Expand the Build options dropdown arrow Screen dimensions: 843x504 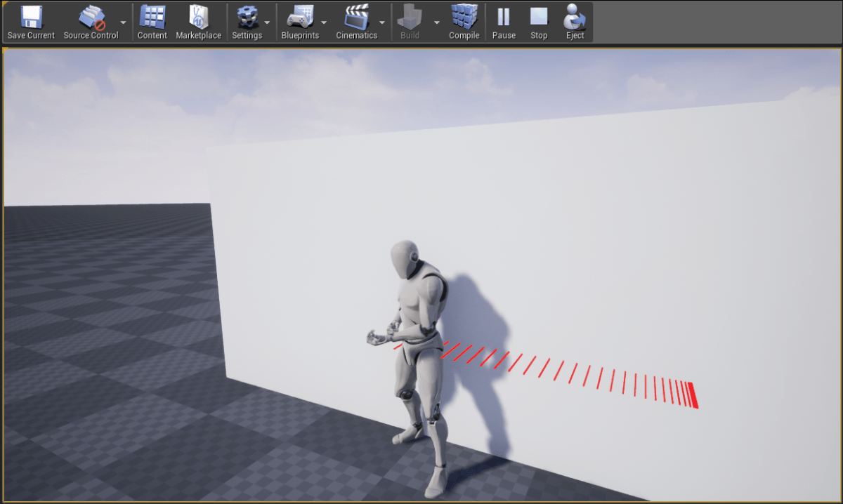click(436, 21)
